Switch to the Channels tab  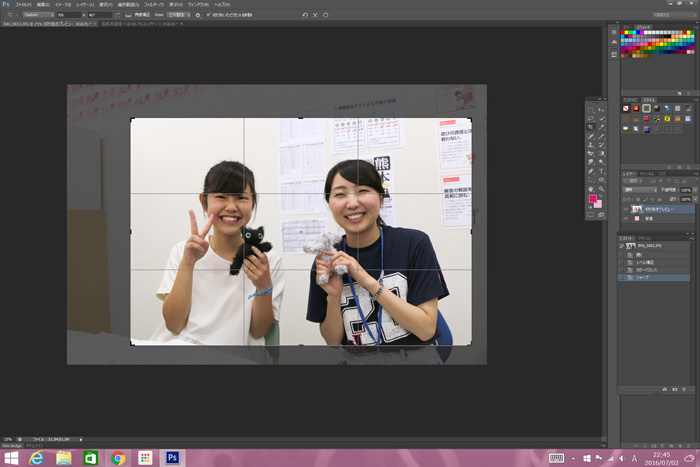click(x=645, y=172)
